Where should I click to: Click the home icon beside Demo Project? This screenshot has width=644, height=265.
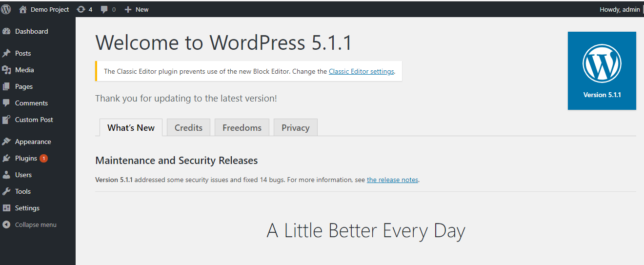click(x=23, y=9)
